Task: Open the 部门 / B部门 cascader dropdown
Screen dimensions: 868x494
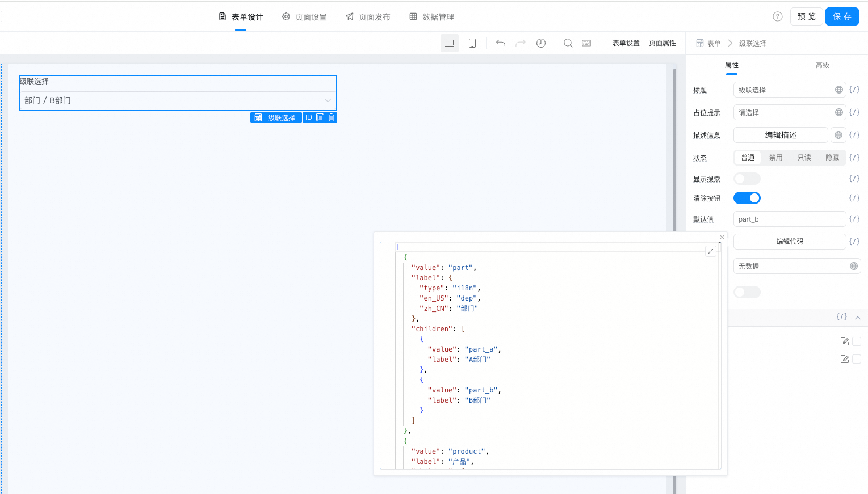Action: [178, 100]
